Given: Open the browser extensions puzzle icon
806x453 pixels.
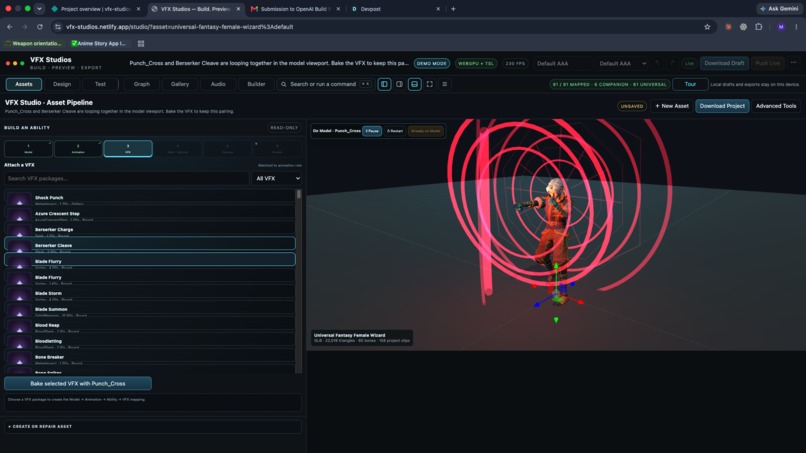Looking at the screenshot, I should [759, 27].
